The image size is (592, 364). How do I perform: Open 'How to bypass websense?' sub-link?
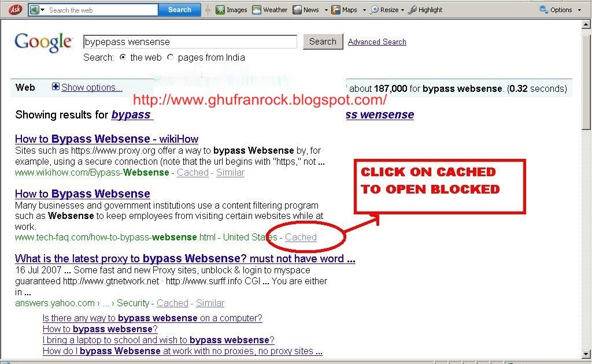click(x=100, y=329)
